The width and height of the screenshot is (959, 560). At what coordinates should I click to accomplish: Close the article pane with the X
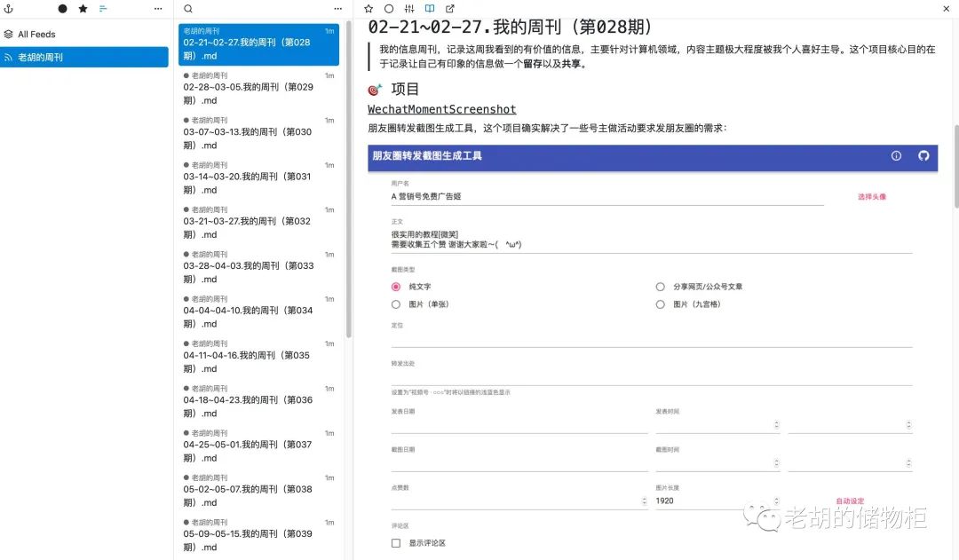coord(947,9)
